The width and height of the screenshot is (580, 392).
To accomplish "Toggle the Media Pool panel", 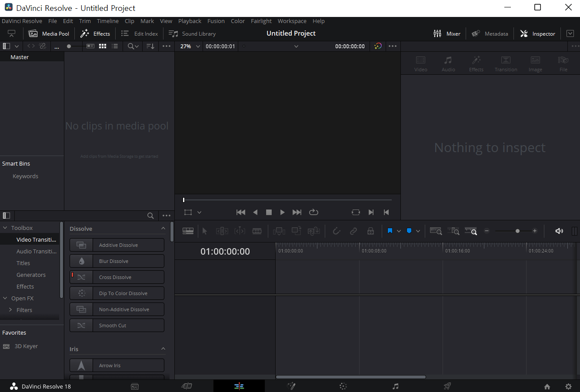I will pyautogui.click(x=48, y=33).
